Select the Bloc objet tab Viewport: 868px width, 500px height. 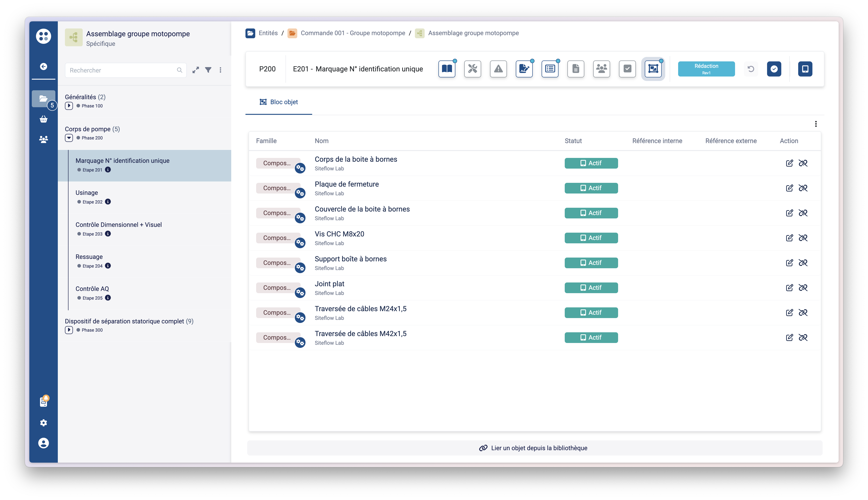tap(279, 102)
